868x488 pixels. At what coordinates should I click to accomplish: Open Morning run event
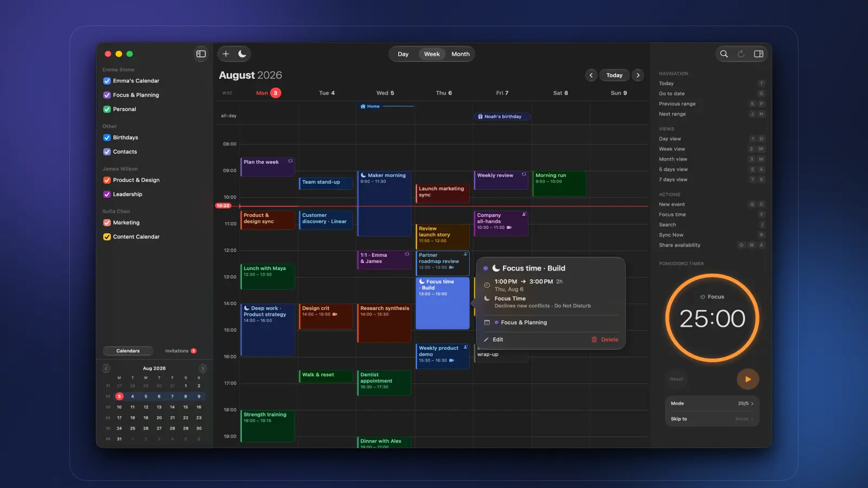[559, 183]
